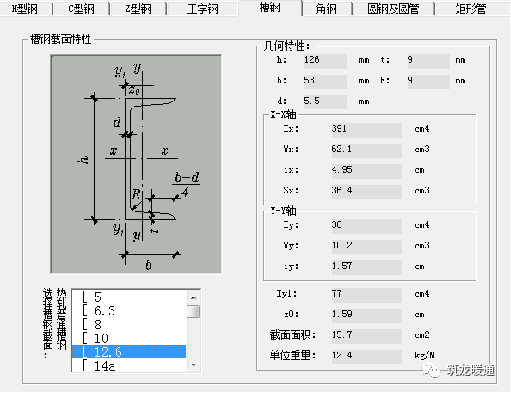
Task: Click the size list scrollbar thumb
Action: coord(193,312)
